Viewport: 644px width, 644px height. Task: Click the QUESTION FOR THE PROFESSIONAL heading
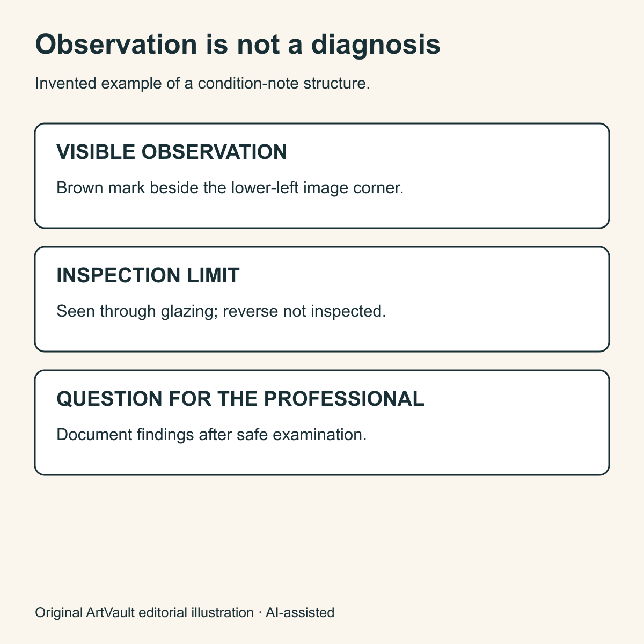(x=240, y=399)
